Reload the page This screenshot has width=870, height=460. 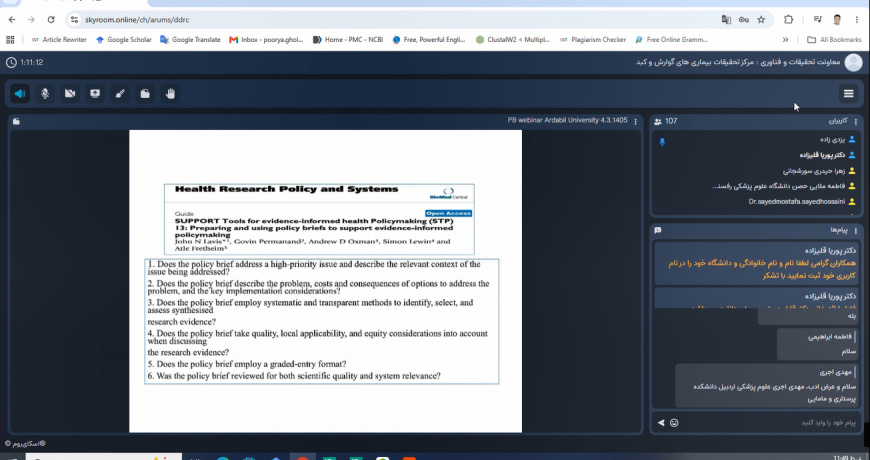(x=51, y=19)
